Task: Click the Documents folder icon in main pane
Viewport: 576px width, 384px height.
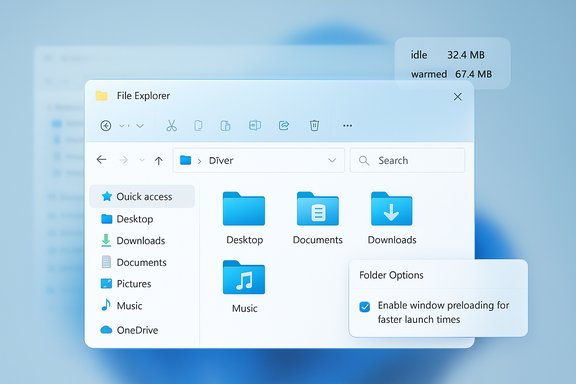Action: point(318,209)
